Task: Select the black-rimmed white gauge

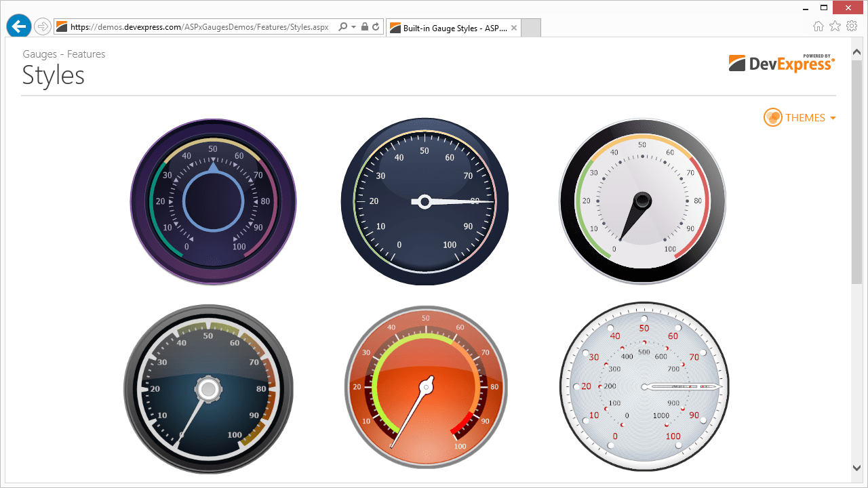Action: [x=642, y=201]
